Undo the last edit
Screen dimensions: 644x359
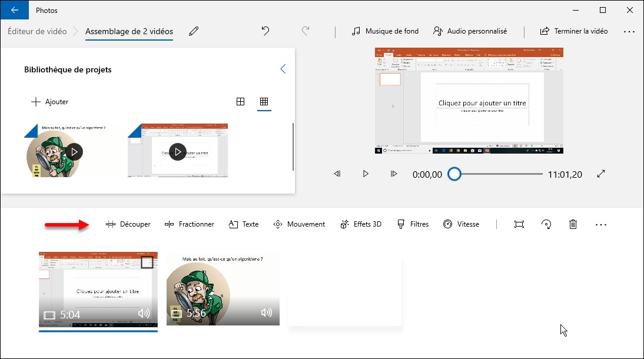click(x=265, y=31)
